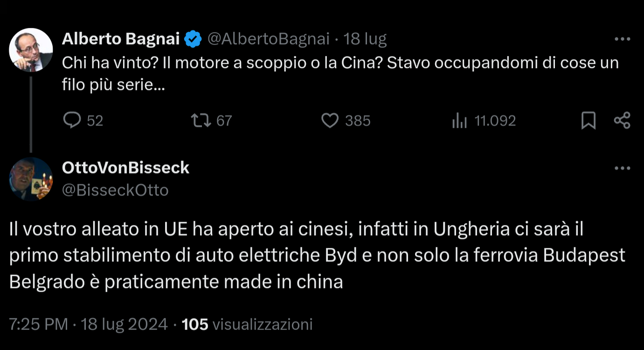
Task: Click Alberto Bagnai's profile picture
Action: tap(31, 50)
